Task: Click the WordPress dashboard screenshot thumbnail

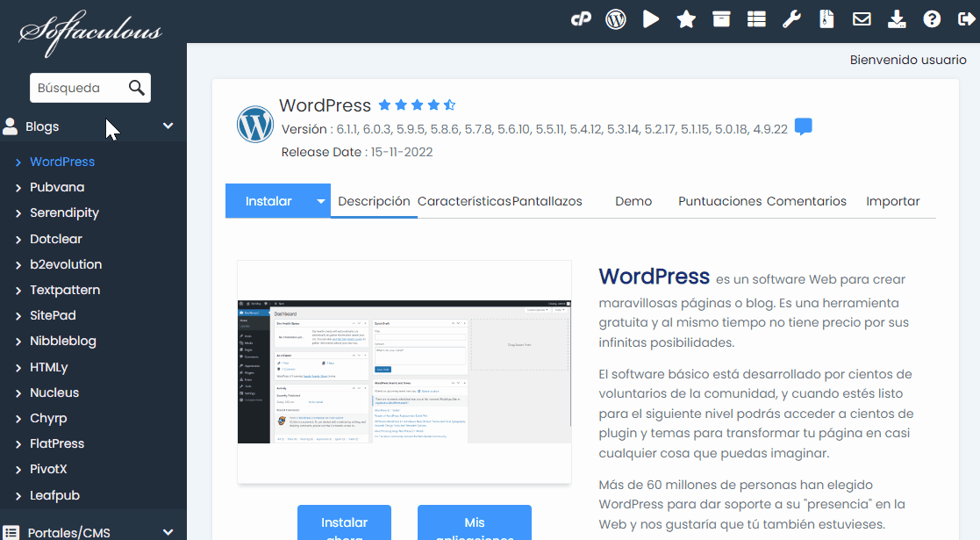Action: pyautogui.click(x=404, y=371)
